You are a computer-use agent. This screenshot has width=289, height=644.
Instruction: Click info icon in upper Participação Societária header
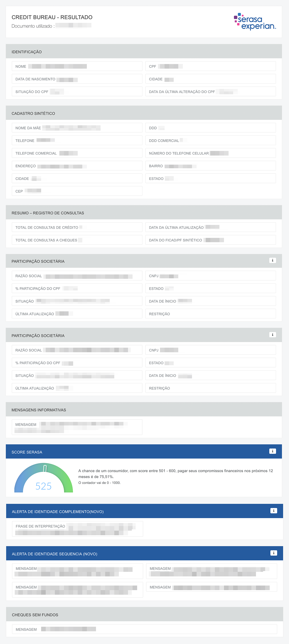(x=272, y=260)
